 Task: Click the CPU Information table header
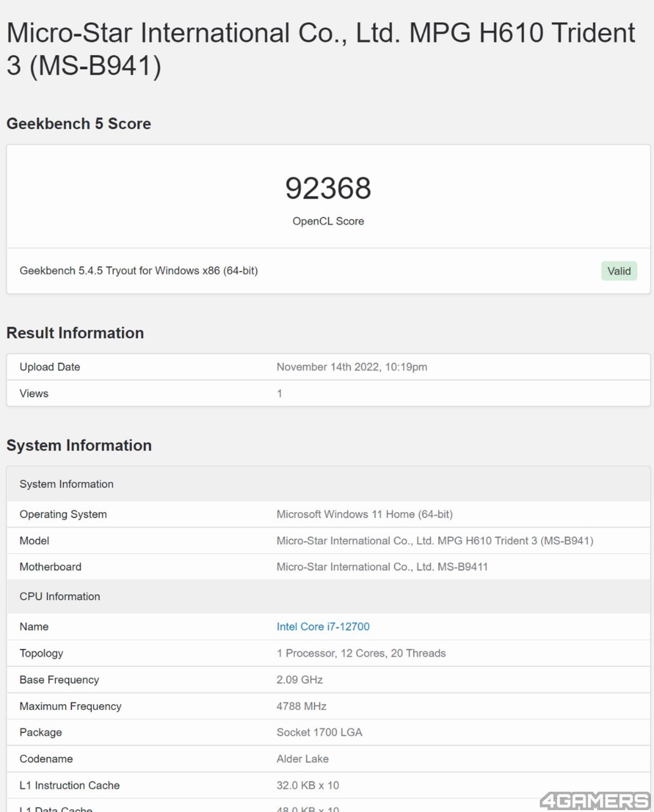click(x=329, y=596)
